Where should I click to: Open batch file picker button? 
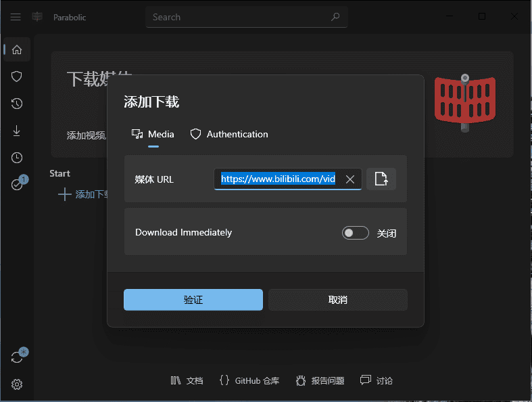click(x=381, y=179)
